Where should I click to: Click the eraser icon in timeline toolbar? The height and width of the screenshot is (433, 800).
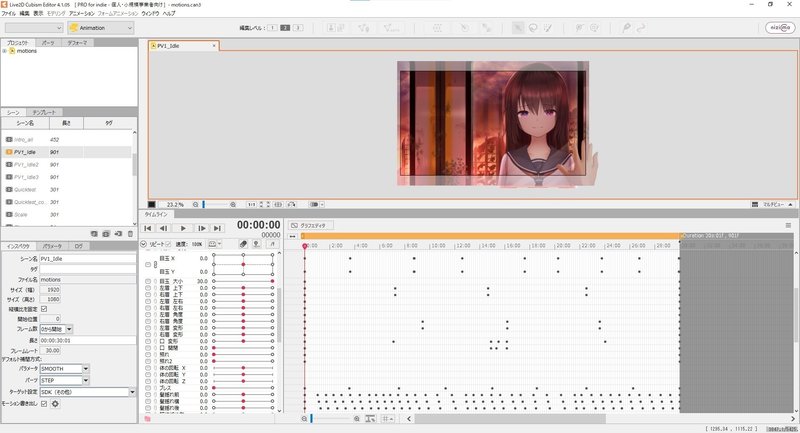point(243,244)
